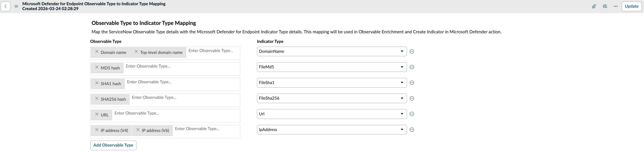
Task: Open the DomainName indicator type dropdown
Action: coord(332,51)
